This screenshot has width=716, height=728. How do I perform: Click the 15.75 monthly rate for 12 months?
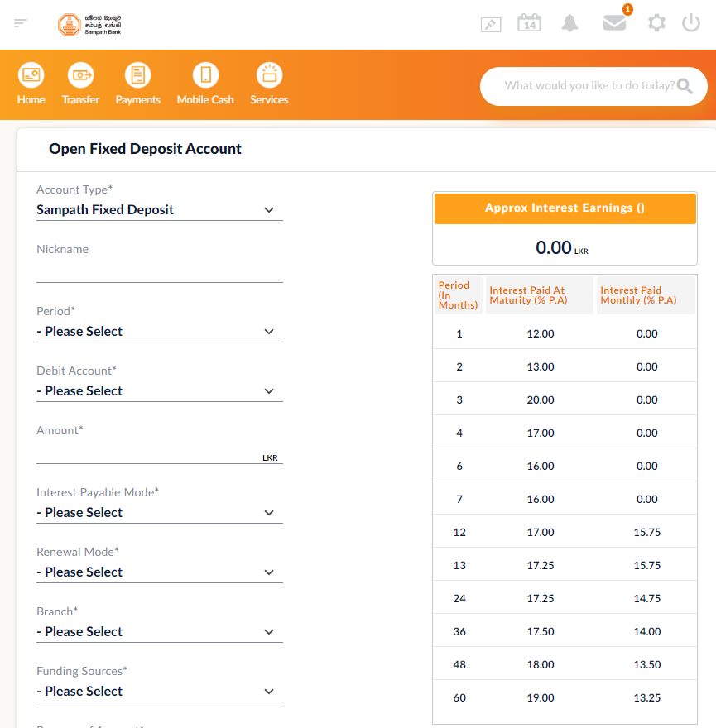pyautogui.click(x=646, y=533)
